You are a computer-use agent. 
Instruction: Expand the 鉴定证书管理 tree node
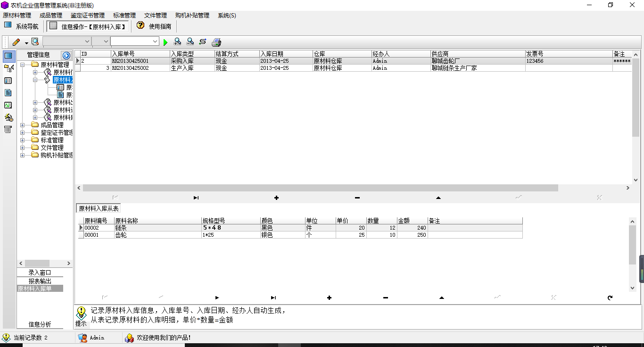pos(23,132)
